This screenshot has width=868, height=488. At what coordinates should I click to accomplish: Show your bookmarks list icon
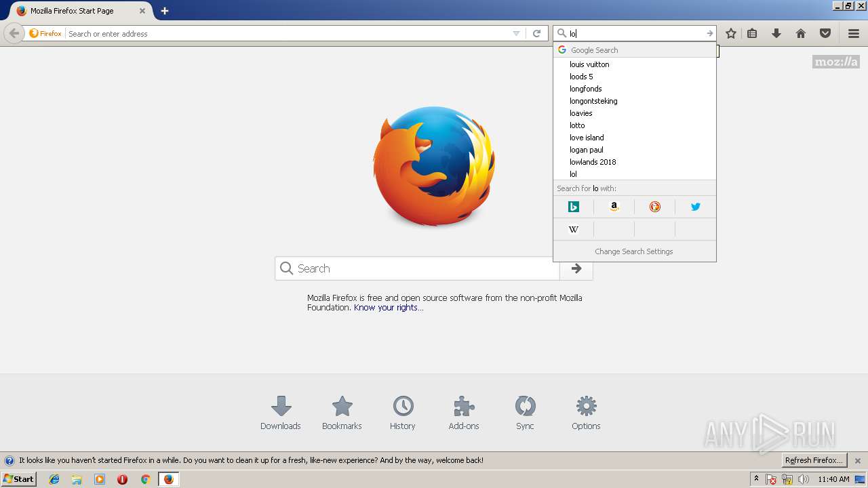click(752, 33)
